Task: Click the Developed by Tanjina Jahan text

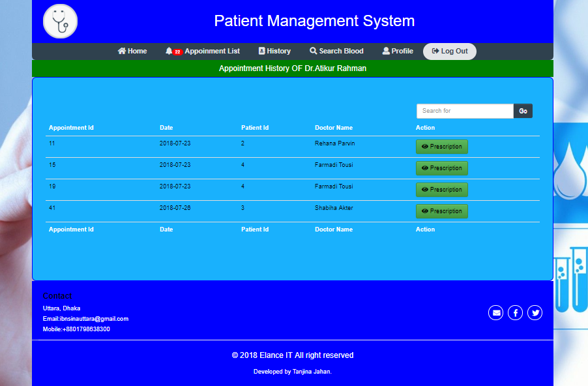Action: click(x=293, y=372)
